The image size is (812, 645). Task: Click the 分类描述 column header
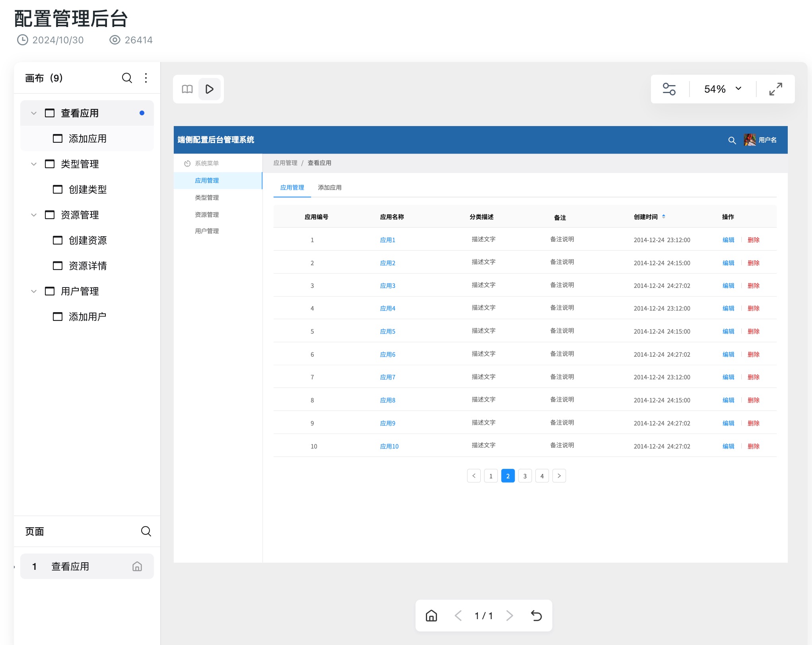click(482, 217)
